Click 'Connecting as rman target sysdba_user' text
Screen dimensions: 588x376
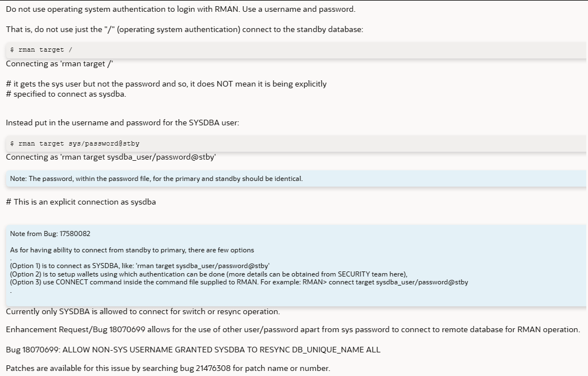point(111,157)
